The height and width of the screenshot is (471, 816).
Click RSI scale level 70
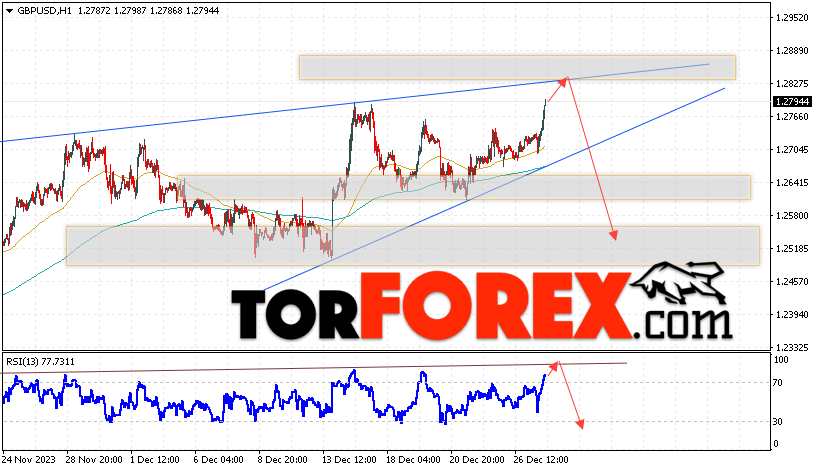point(777,383)
